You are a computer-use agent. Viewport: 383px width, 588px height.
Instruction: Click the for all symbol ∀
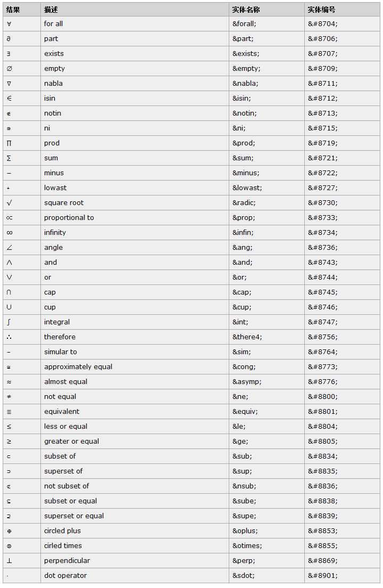[x=9, y=24]
